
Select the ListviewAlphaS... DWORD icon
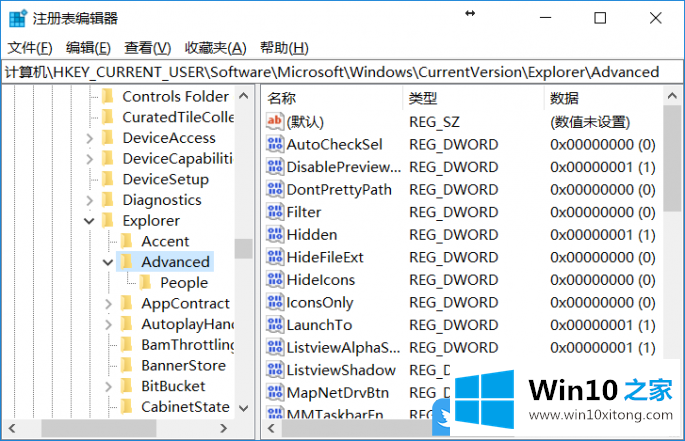[x=274, y=347]
